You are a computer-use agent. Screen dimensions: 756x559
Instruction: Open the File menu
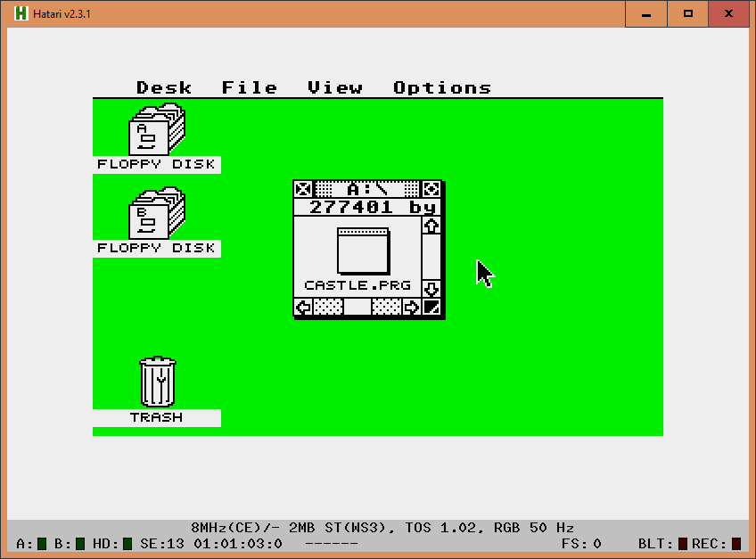(250, 87)
